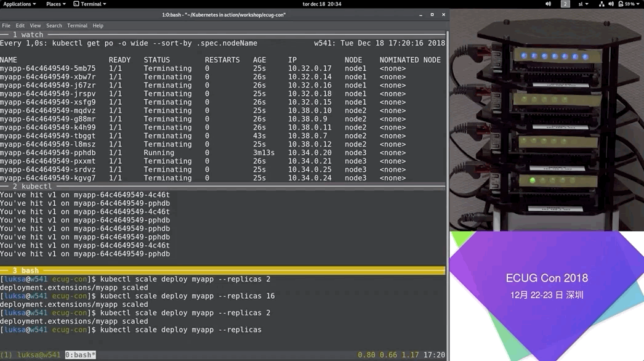The width and height of the screenshot is (644, 361).
Task: Click pod name myapp-64c4649549-jrspv
Action: (x=47, y=94)
